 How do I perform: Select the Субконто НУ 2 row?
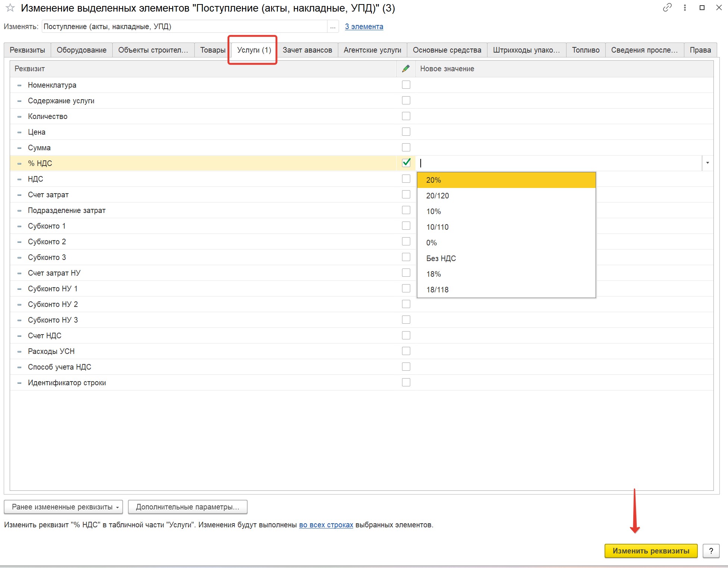pos(362,304)
